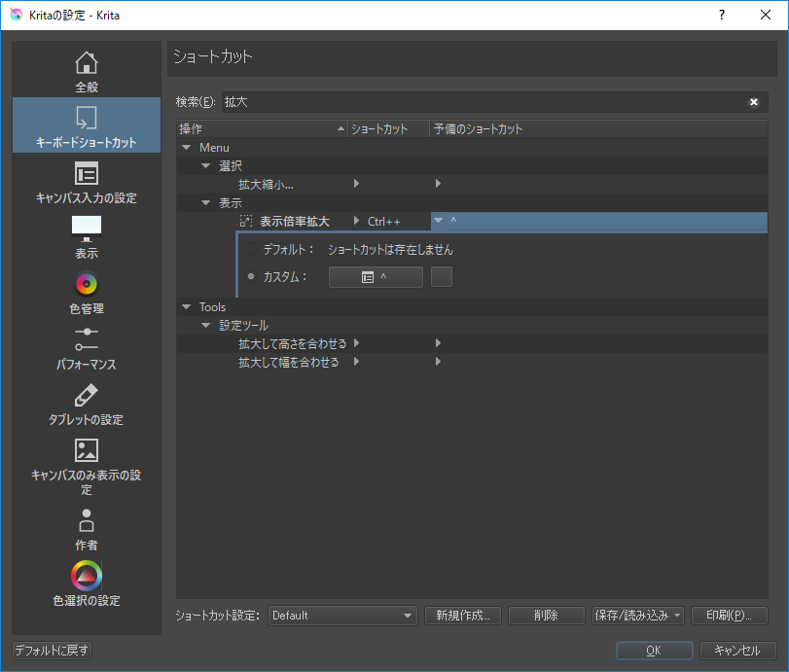Select the キーボードショートカット sidebar icon
The height and width of the screenshot is (672, 789).
coord(87,119)
